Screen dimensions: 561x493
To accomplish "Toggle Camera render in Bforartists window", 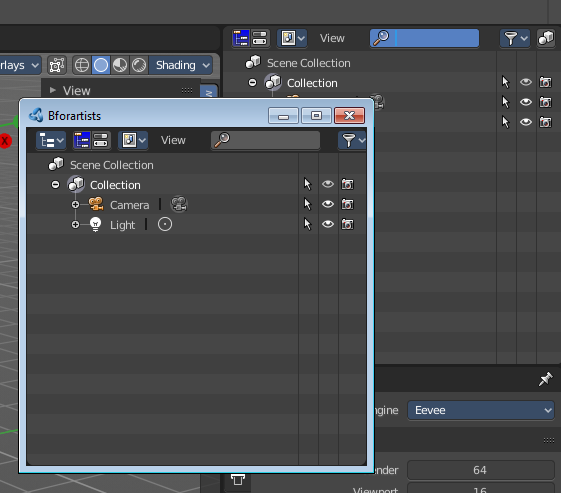I will click(347, 204).
